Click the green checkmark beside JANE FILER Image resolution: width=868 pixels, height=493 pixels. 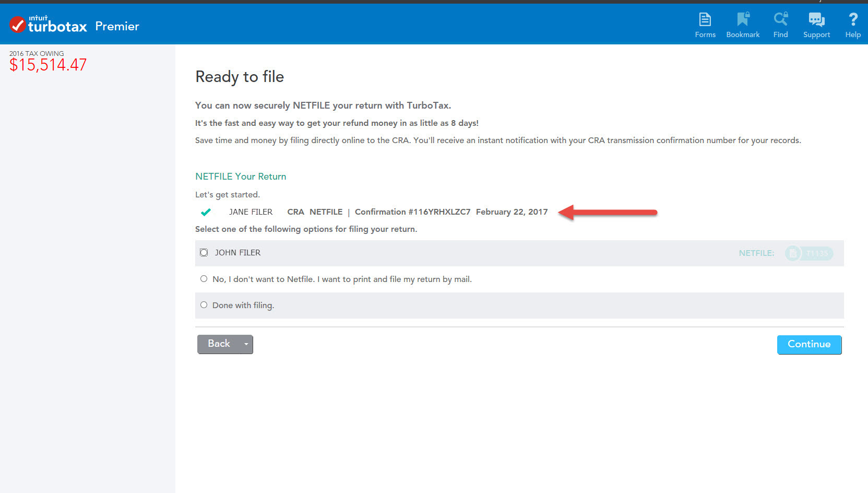(206, 212)
